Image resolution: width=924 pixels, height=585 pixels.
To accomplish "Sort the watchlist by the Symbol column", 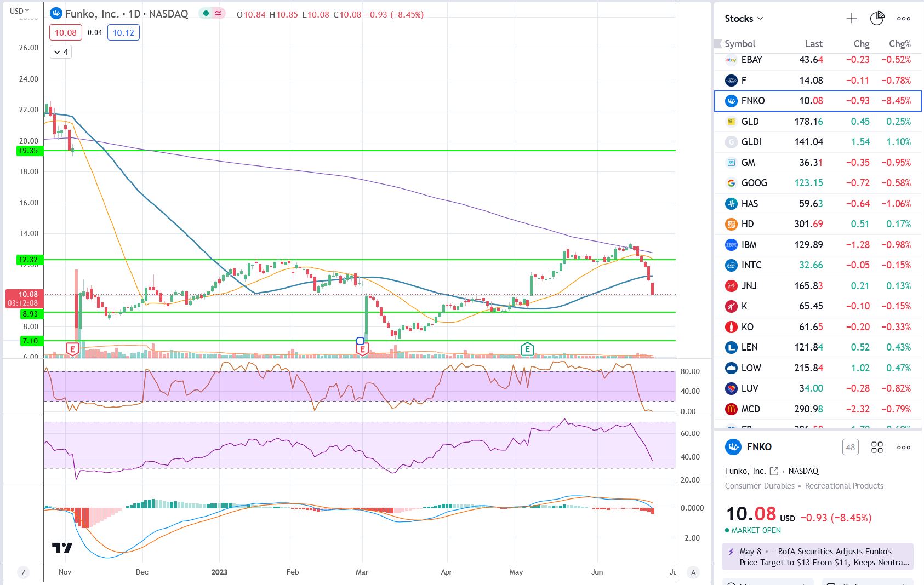I will pyautogui.click(x=740, y=44).
